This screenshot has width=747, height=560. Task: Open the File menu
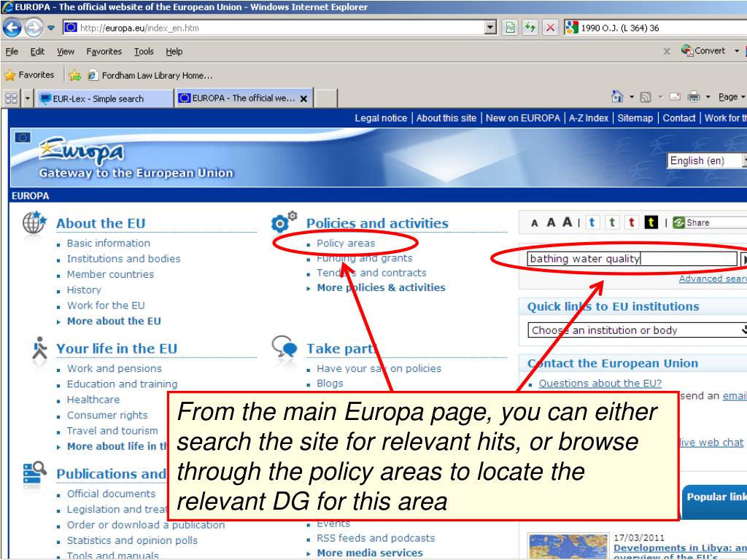[12, 52]
